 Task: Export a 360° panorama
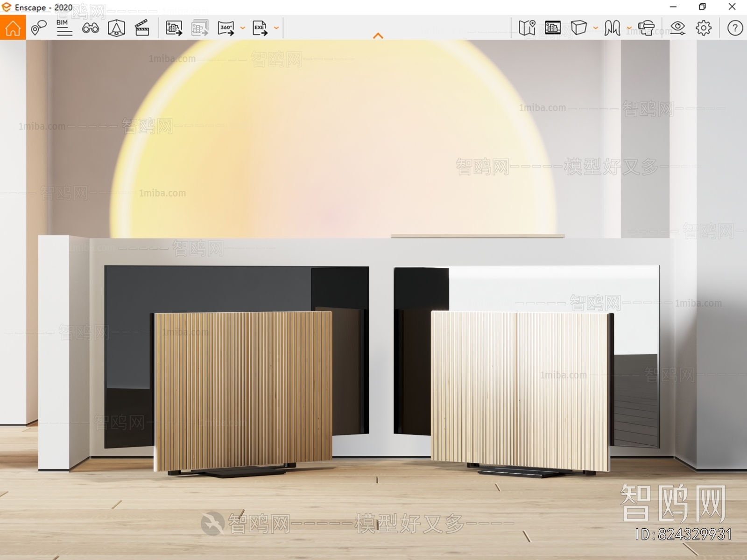point(226,28)
